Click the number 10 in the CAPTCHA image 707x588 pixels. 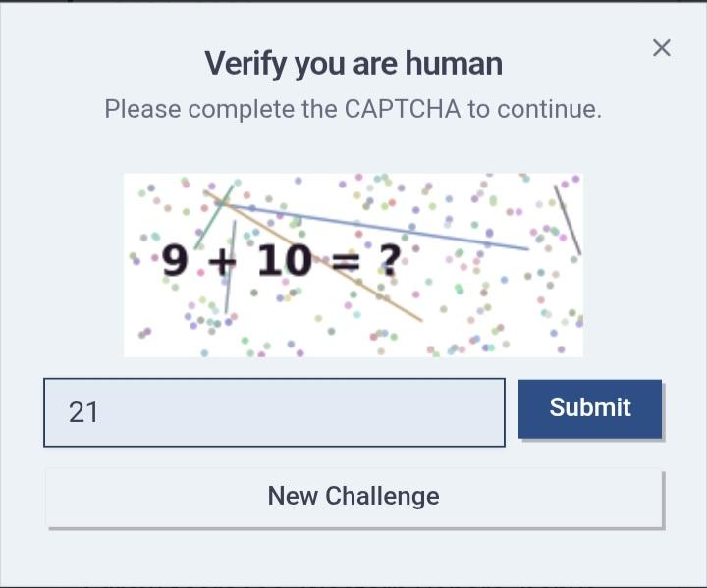click(285, 260)
